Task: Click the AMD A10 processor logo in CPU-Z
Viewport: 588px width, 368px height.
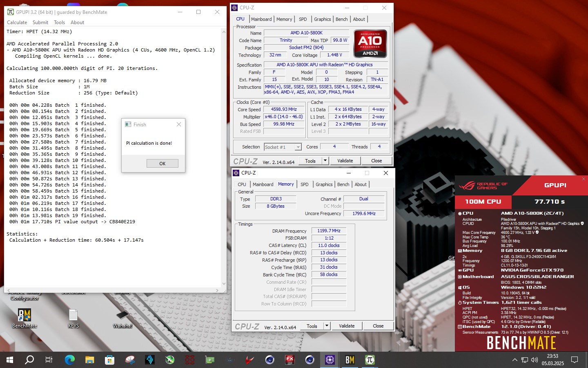Action: click(370, 43)
